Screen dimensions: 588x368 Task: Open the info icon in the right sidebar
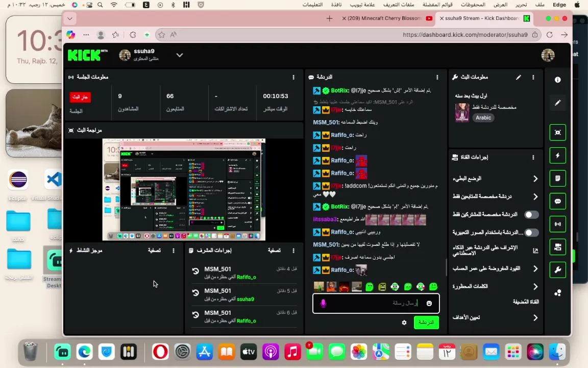pos(557,80)
